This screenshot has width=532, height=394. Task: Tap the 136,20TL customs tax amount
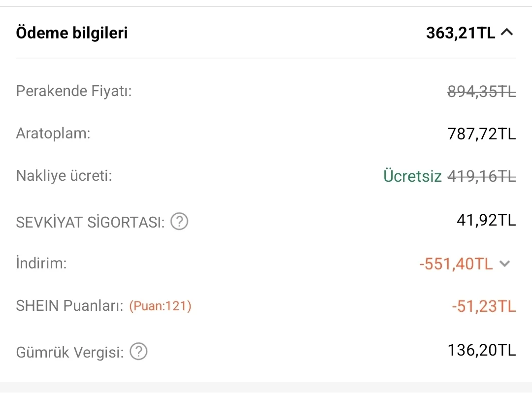pyautogui.click(x=481, y=350)
